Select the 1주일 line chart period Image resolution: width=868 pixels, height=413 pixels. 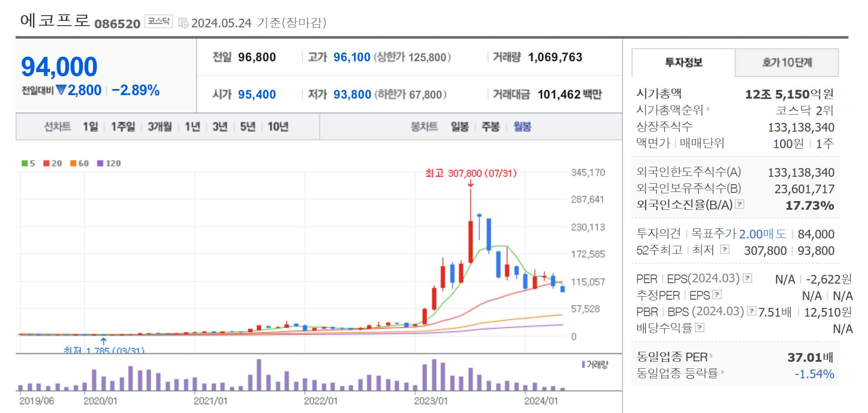tap(123, 127)
